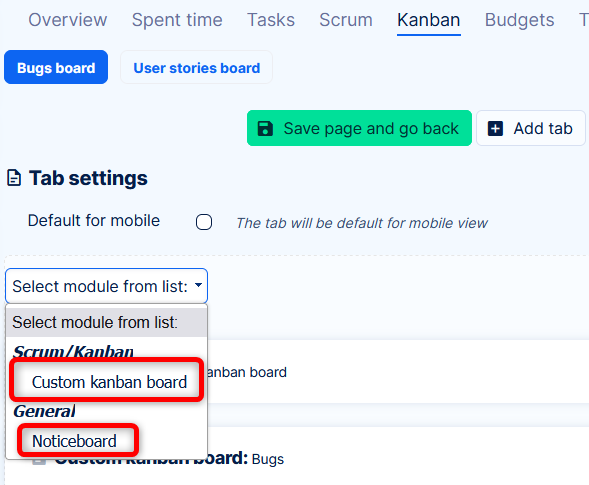Collapse the Select module from list dropdown
The width and height of the screenshot is (589, 485).
106,286
